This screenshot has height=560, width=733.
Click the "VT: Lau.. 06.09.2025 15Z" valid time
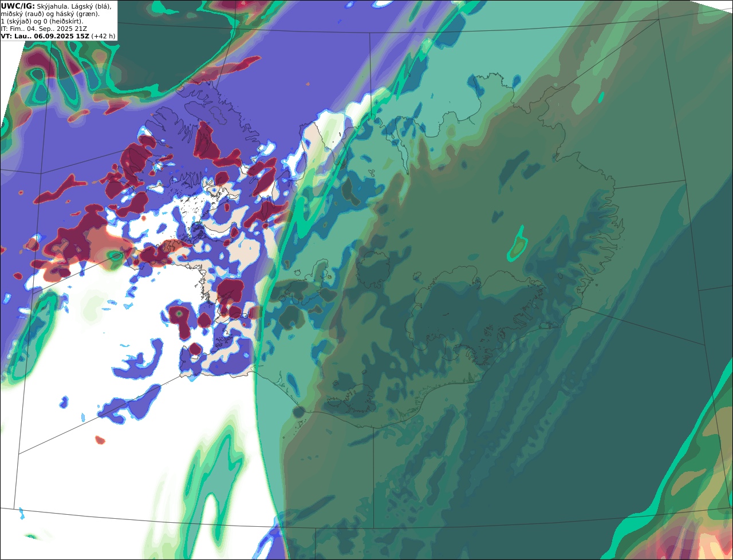[x=45, y=36]
